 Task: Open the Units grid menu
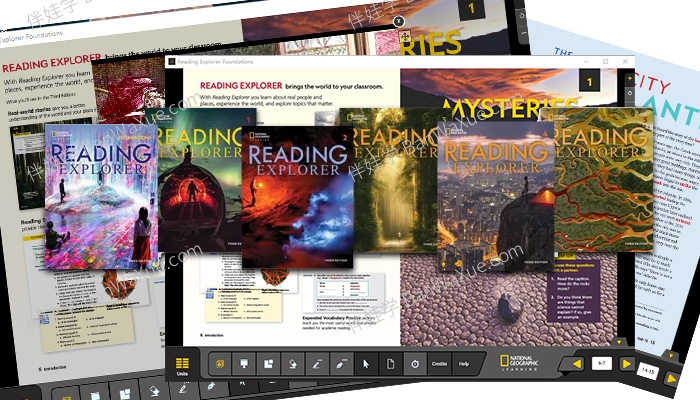tap(182, 366)
